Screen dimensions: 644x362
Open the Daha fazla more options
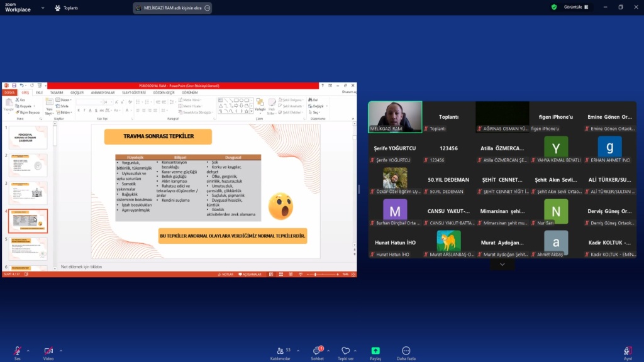406,351
